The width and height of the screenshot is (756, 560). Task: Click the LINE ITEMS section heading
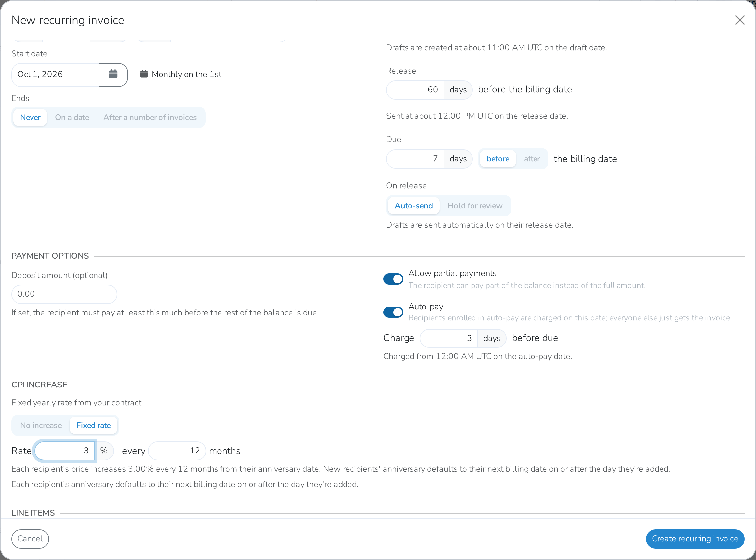(33, 513)
